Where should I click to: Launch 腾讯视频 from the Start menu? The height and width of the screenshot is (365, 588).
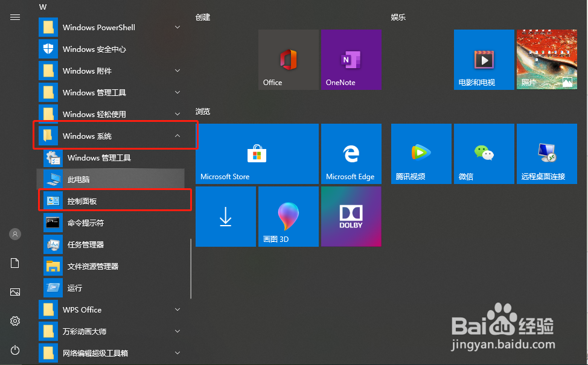tap(421, 154)
